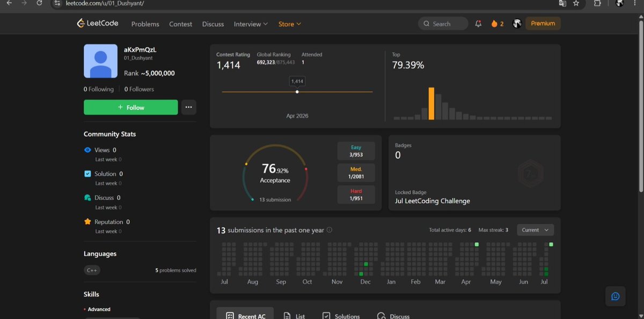Switch to the Solutions tab
Viewport: 644px width, 319px height.
click(341, 316)
